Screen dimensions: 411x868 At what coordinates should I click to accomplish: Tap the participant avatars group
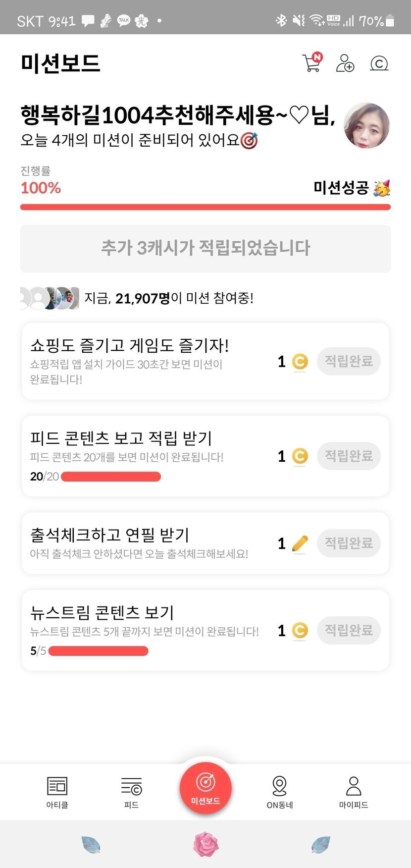click(x=50, y=298)
